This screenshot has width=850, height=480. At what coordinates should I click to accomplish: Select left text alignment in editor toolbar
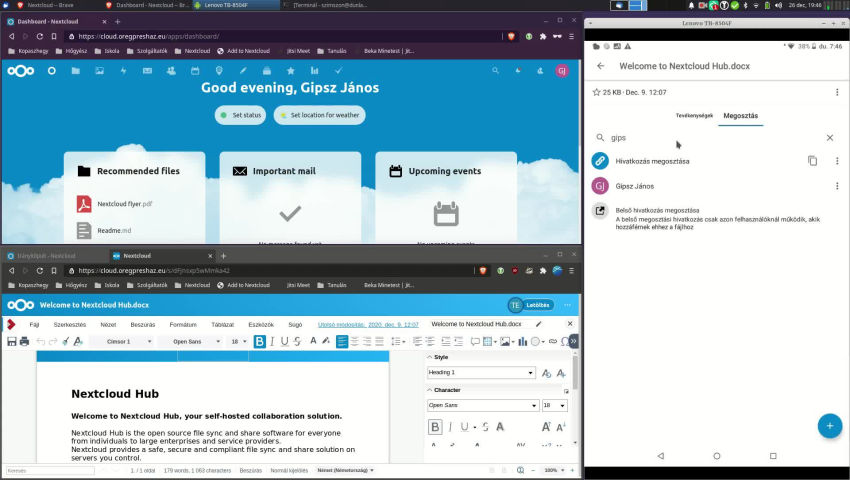point(342,341)
